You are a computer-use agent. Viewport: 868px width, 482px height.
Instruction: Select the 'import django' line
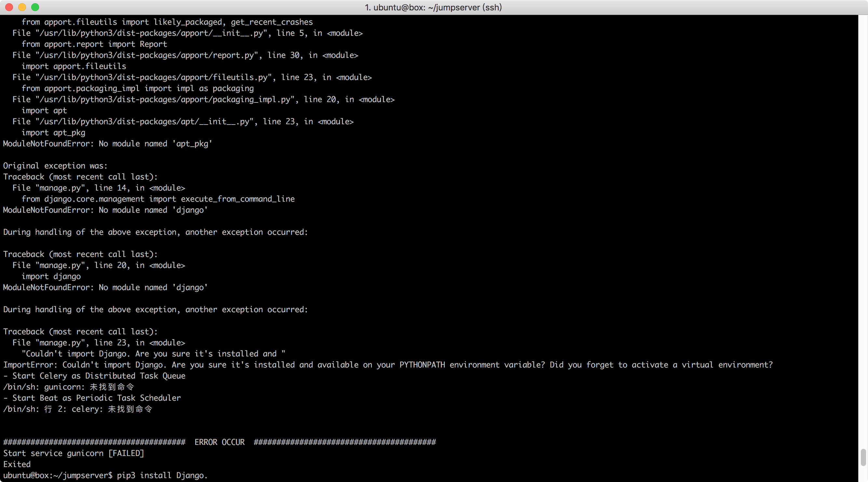(51, 276)
